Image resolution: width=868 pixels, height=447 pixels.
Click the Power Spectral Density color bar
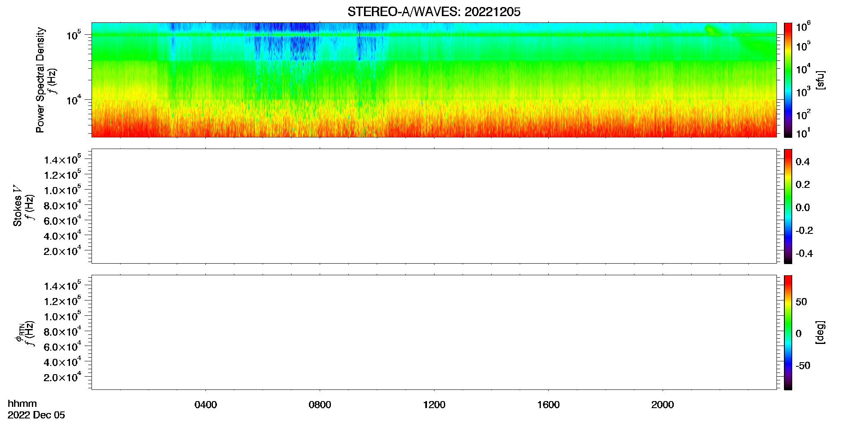(788, 80)
